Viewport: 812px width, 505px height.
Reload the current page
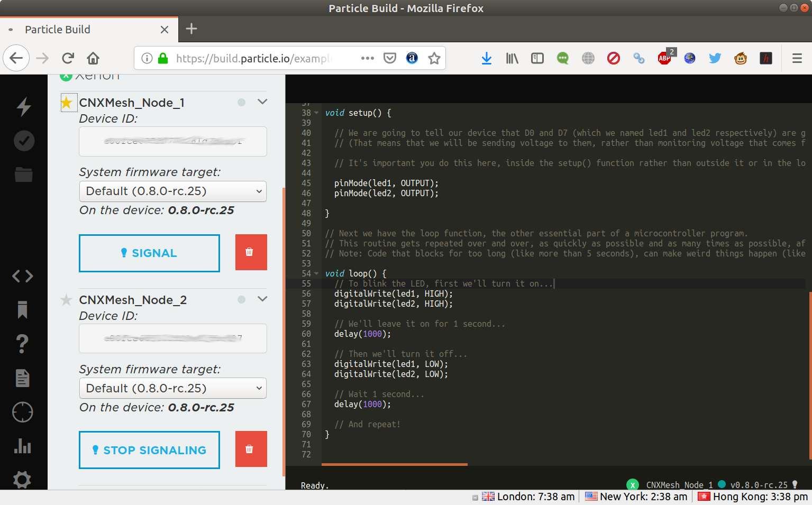[68, 58]
